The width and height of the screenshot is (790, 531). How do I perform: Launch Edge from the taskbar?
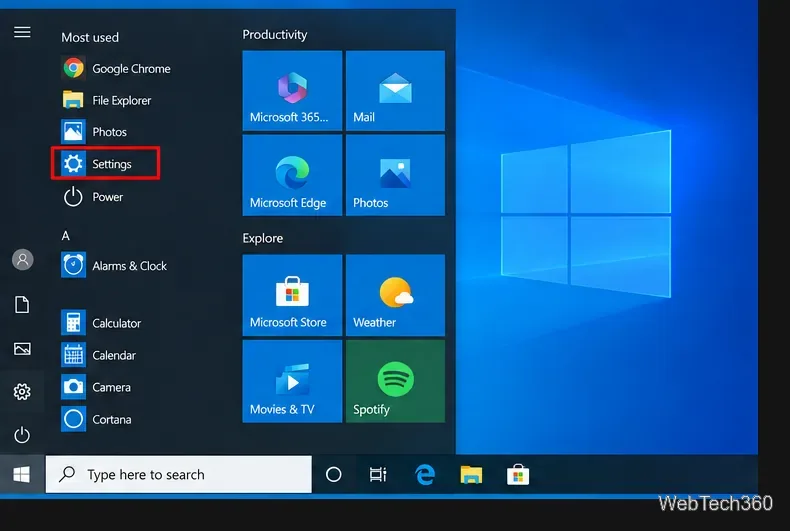(x=425, y=474)
